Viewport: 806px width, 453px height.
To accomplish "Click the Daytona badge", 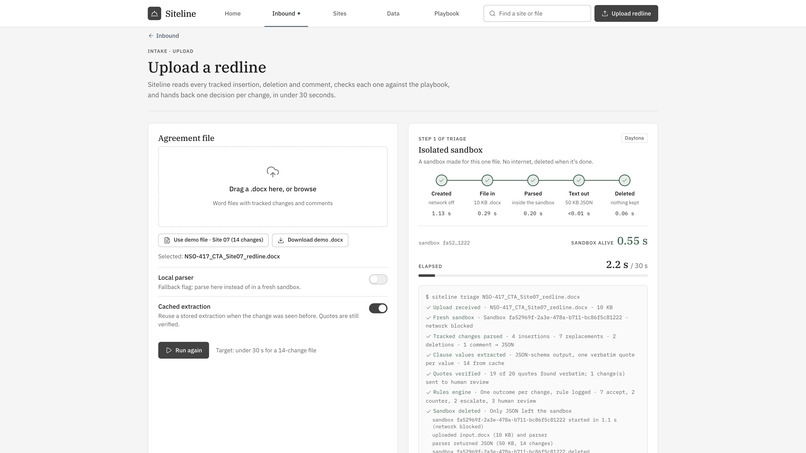I will (x=634, y=138).
